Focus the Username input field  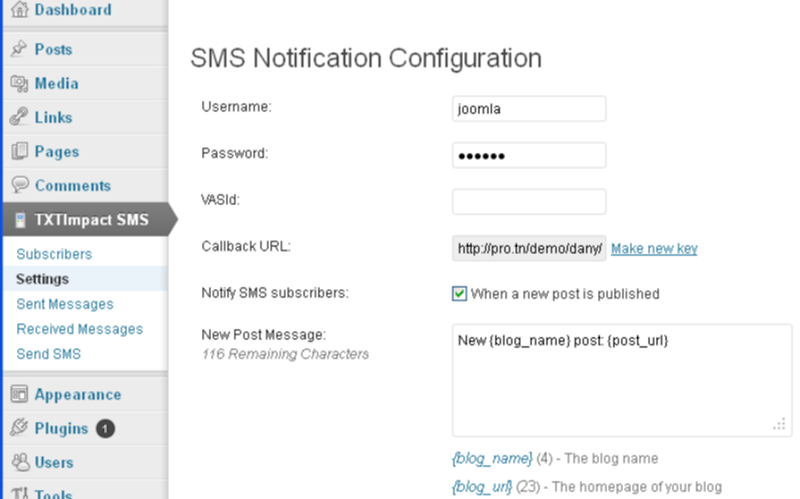(529, 109)
